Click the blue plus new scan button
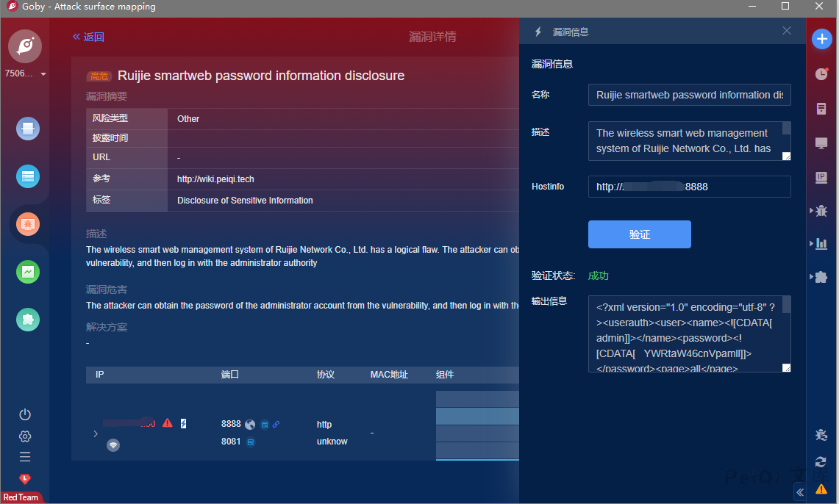 821,39
